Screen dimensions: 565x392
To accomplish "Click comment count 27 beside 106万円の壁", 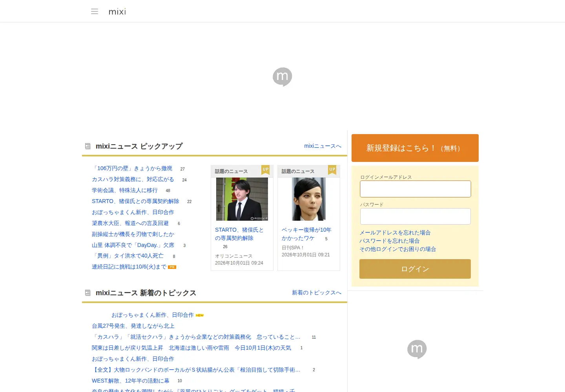I will [x=182, y=169].
